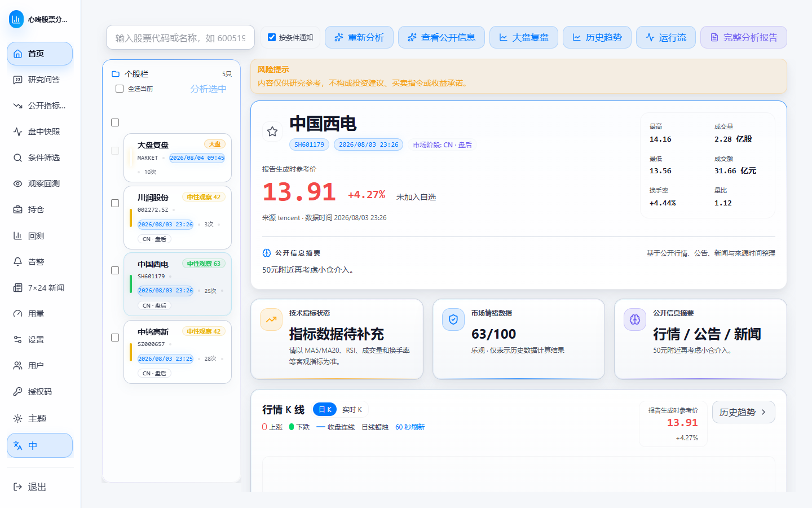Favorite 中国西电 with the star icon

point(272,132)
